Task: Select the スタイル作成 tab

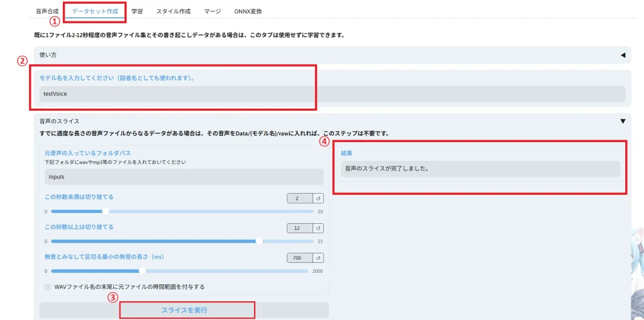Action: coord(174,11)
